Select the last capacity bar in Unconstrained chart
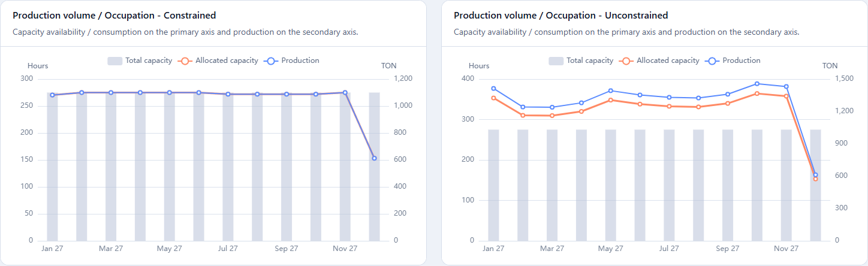 click(x=816, y=185)
